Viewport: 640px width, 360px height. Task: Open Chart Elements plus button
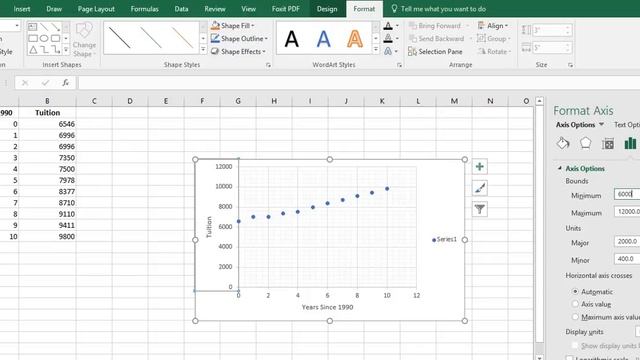[x=480, y=167]
